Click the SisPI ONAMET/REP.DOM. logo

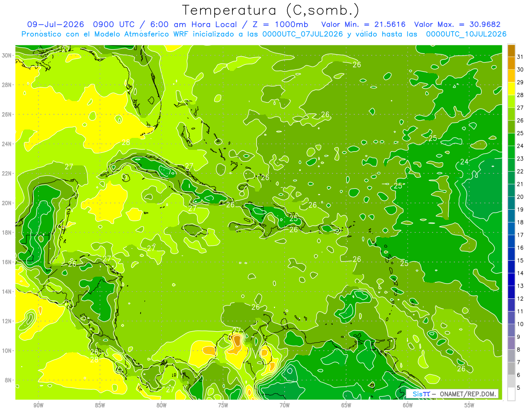(452, 394)
